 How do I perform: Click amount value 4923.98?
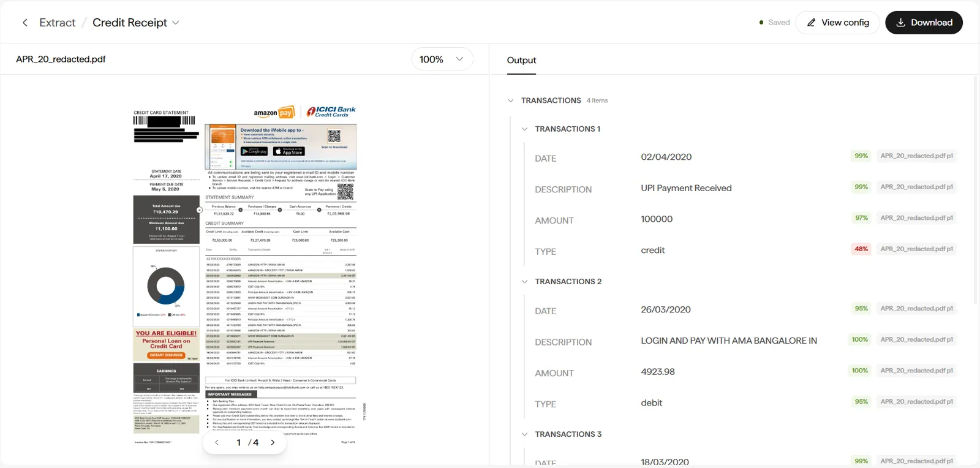point(658,372)
